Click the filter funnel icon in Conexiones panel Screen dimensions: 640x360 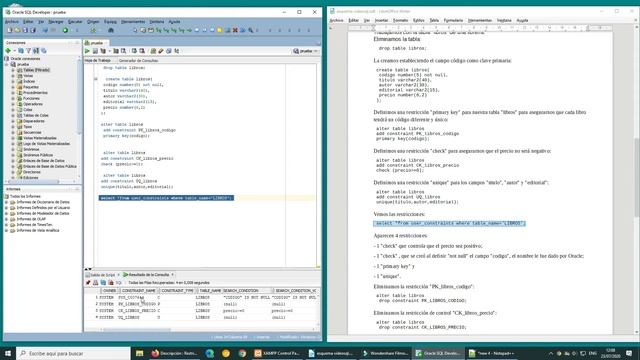(29, 51)
